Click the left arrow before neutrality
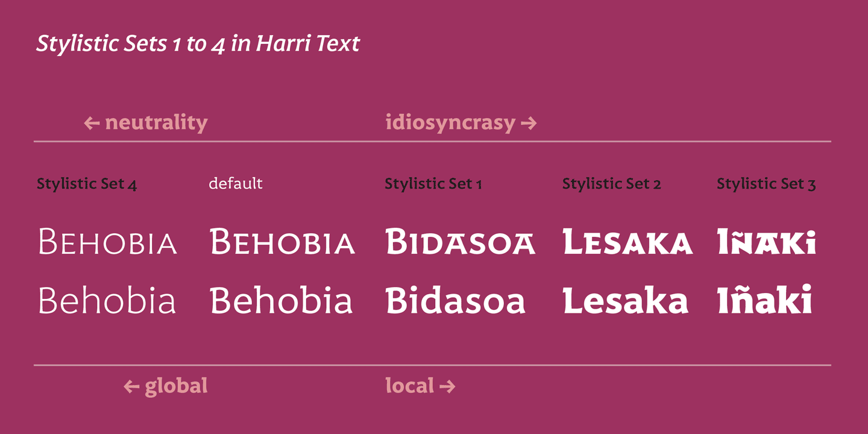Screen dimensions: 868x434 pos(92,124)
